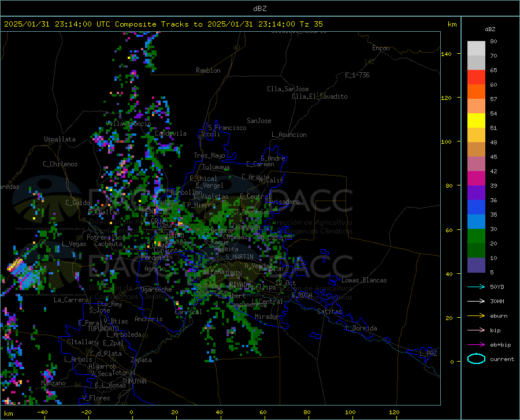Click the 54 dBZ yellow legend swatch
The width and height of the screenshot is (520, 420).
coord(476,120)
